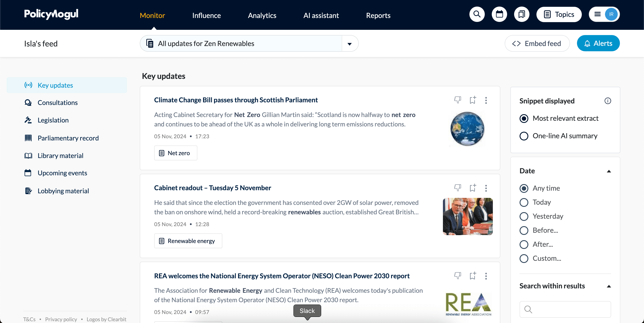Thumbs-down the Climate Change Bill update
The width and height of the screenshot is (644, 323).
pyautogui.click(x=458, y=100)
